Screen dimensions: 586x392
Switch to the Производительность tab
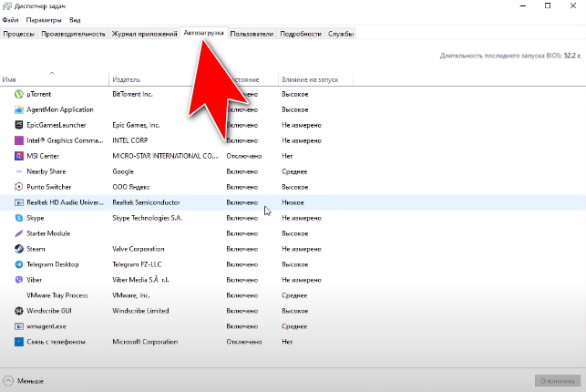pyautogui.click(x=73, y=34)
